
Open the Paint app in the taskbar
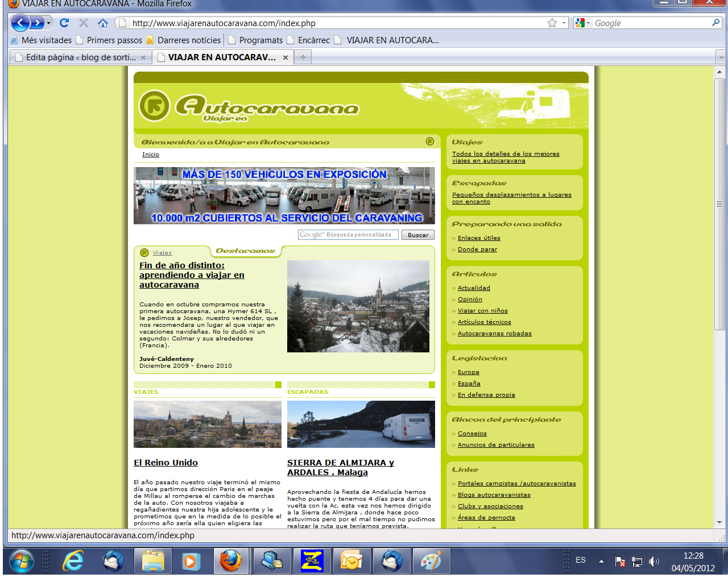click(x=431, y=562)
